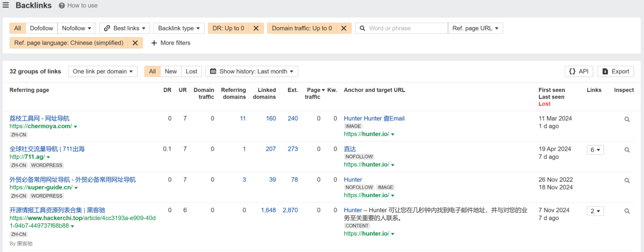Sort by the DR column header
This screenshot has height=252, width=644.
coord(167,90)
